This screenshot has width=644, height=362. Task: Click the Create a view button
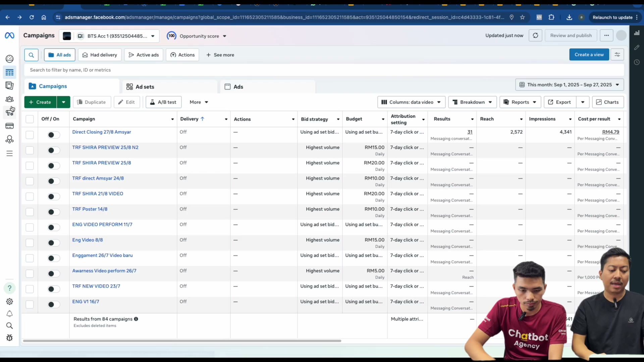589,55
